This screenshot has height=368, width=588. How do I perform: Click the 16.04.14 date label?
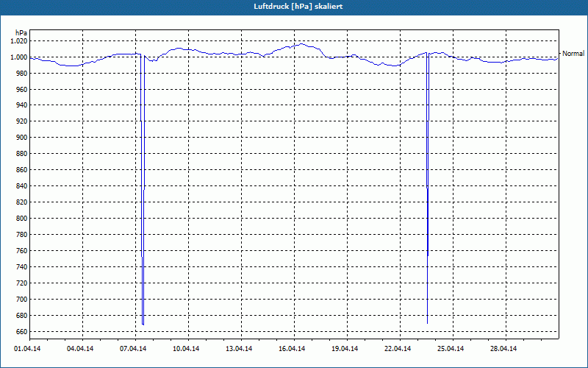(x=292, y=349)
